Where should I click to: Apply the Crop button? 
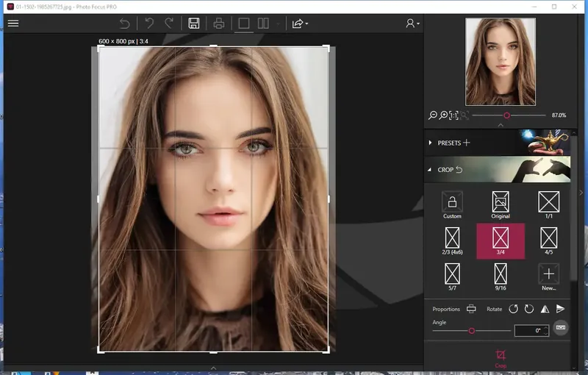[501, 358]
